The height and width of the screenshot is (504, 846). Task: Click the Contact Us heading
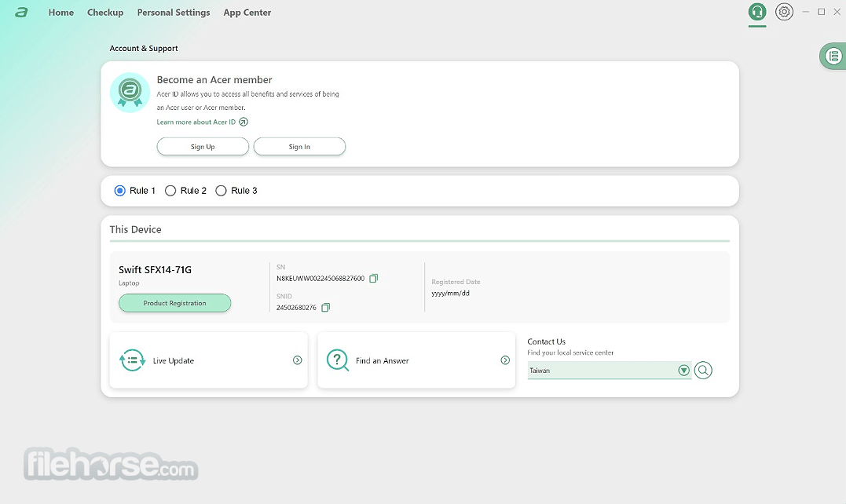click(546, 341)
